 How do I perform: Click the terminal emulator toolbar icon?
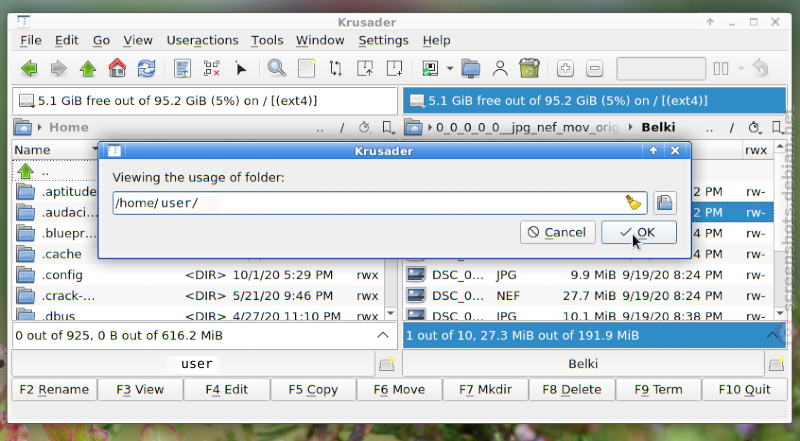pyautogui.click(x=430, y=68)
